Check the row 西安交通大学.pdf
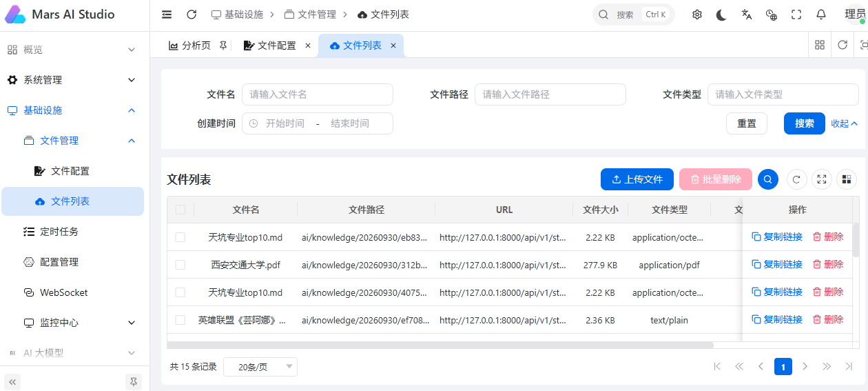Screen dimensions: 868x391 click(180, 265)
